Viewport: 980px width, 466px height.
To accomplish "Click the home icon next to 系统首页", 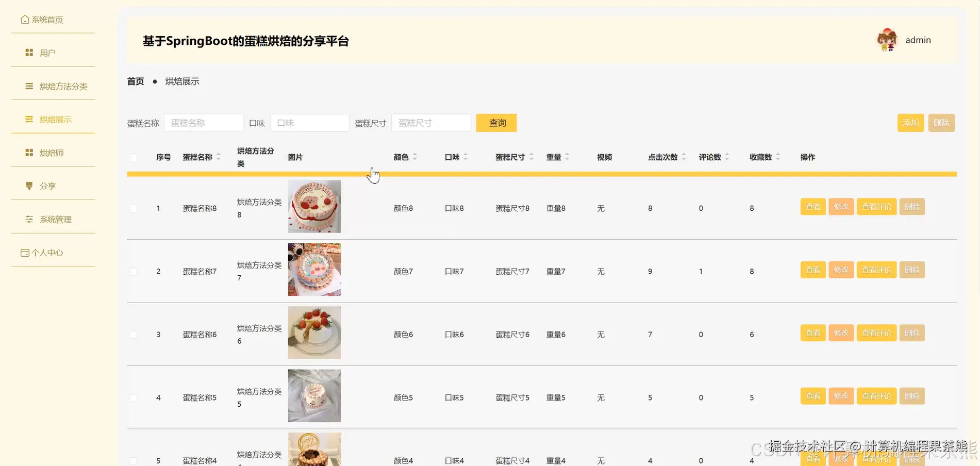I will (25, 20).
